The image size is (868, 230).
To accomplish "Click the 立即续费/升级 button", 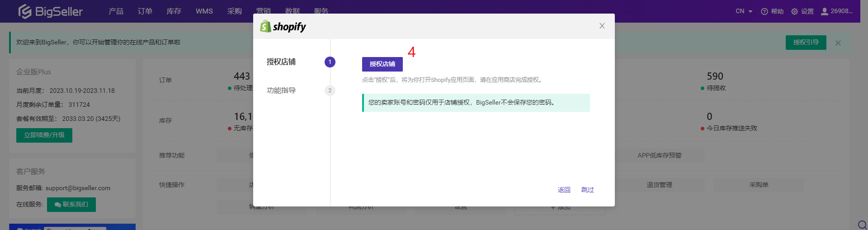I will pos(44,135).
